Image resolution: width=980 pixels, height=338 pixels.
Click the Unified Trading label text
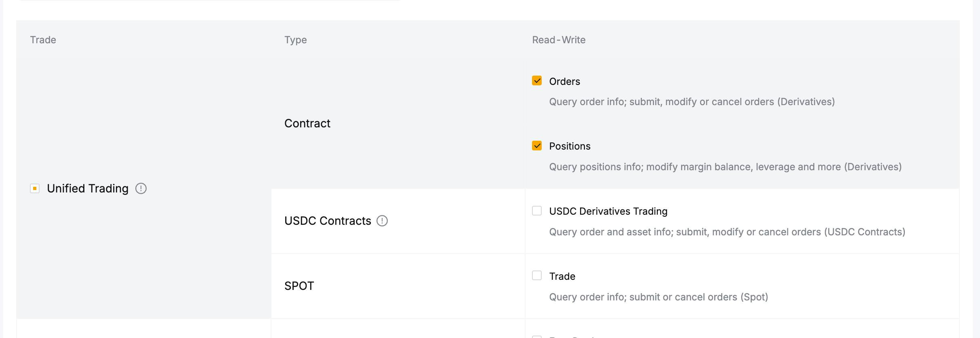point(88,188)
